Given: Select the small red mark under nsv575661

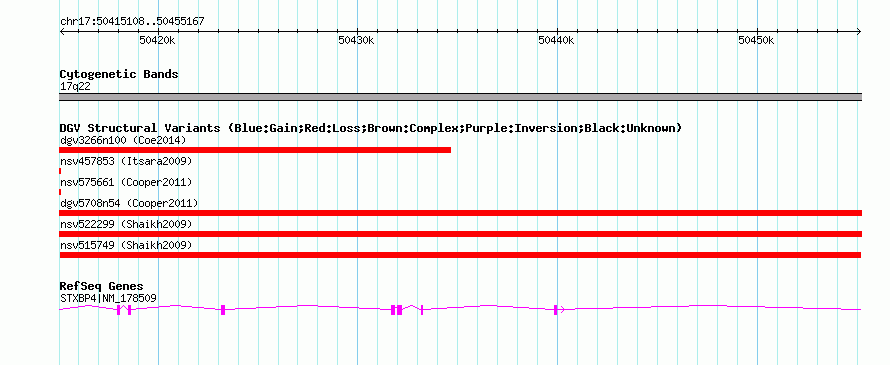Looking at the screenshot, I should (60, 192).
